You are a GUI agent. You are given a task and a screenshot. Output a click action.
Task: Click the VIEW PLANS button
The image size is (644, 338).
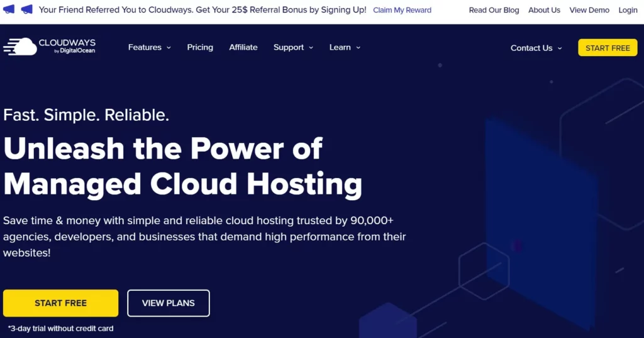(x=169, y=303)
